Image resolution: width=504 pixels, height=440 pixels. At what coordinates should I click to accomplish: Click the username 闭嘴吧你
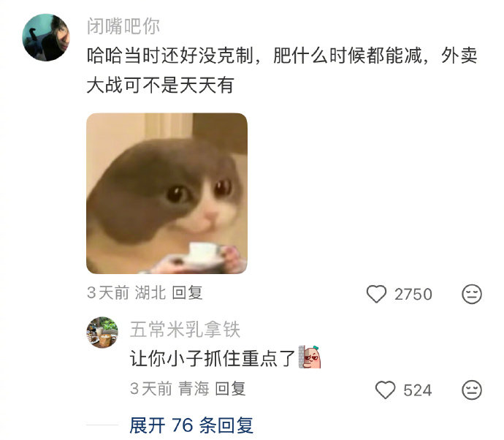tap(123, 26)
